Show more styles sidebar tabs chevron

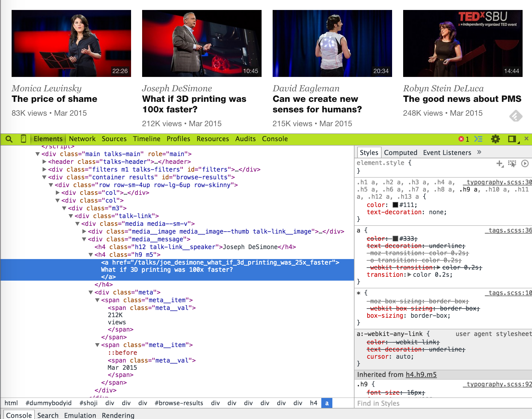(479, 152)
